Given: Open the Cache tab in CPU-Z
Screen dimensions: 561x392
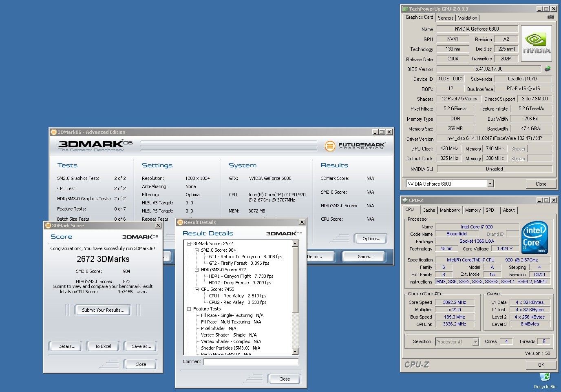Looking at the screenshot, I should [428, 210].
